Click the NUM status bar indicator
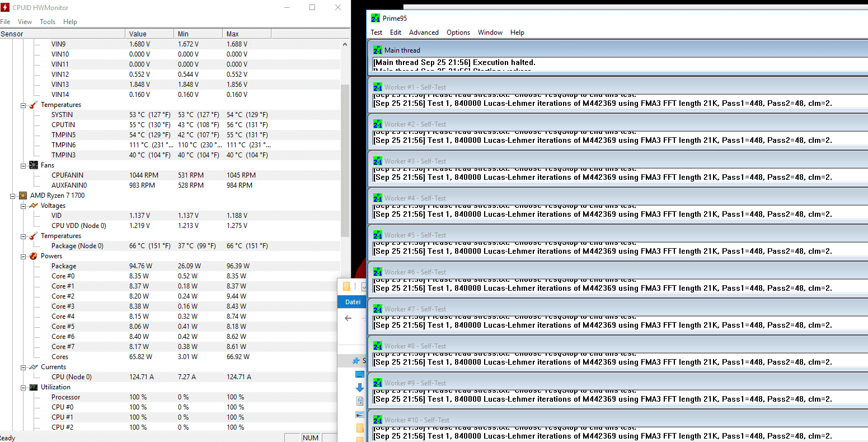Screen dimensions: 868x442 [x=311, y=438]
